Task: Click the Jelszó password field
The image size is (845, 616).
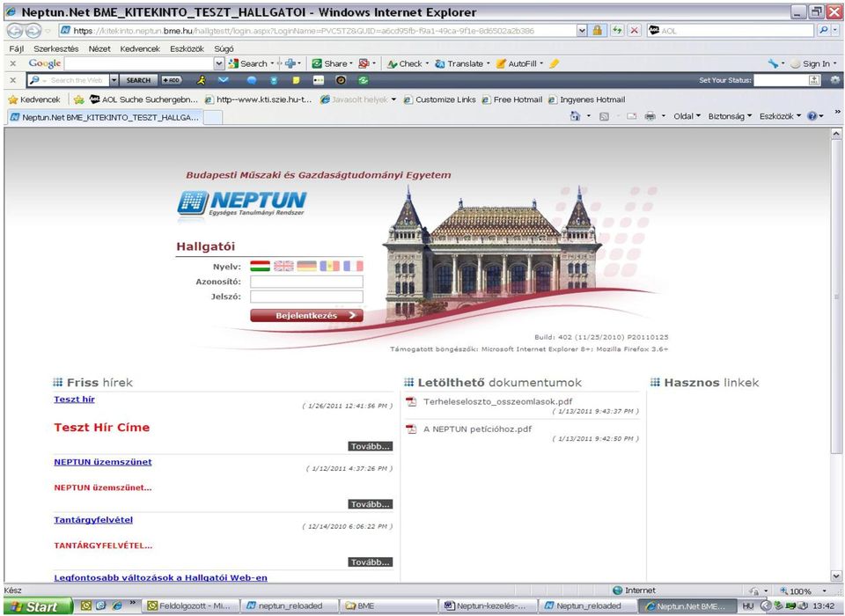Action: (x=306, y=297)
